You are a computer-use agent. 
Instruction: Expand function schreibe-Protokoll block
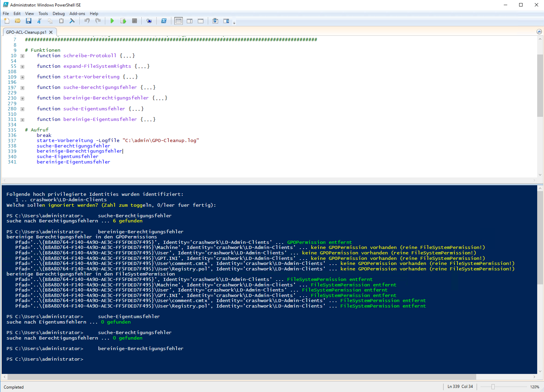coord(22,56)
